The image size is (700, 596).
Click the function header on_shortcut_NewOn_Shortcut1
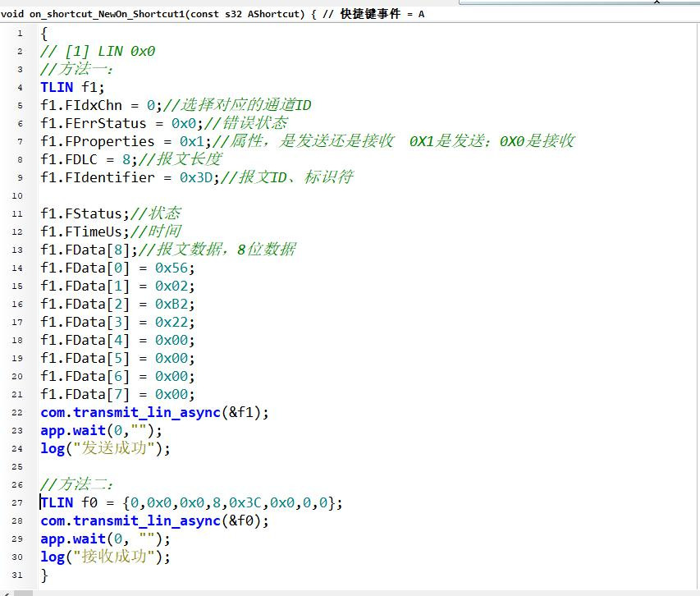tap(107, 13)
